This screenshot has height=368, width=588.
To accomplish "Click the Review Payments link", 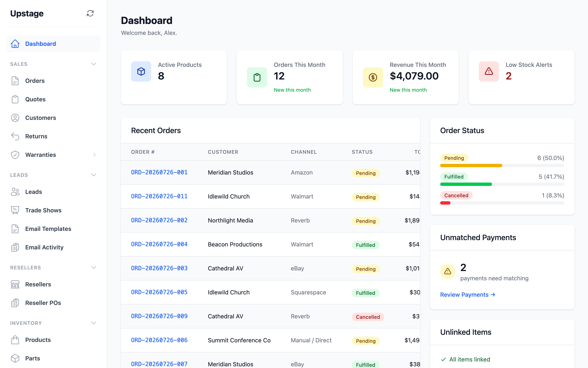I will pyautogui.click(x=467, y=294).
